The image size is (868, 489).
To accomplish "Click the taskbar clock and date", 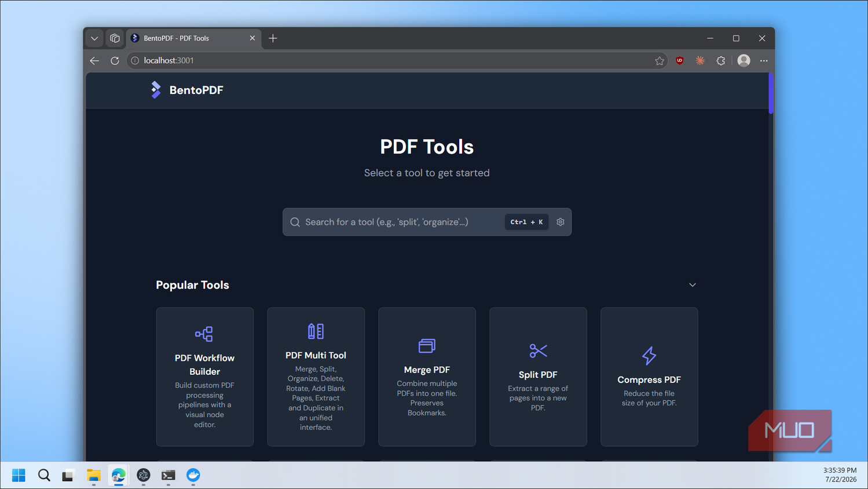I will click(x=840, y=475).
